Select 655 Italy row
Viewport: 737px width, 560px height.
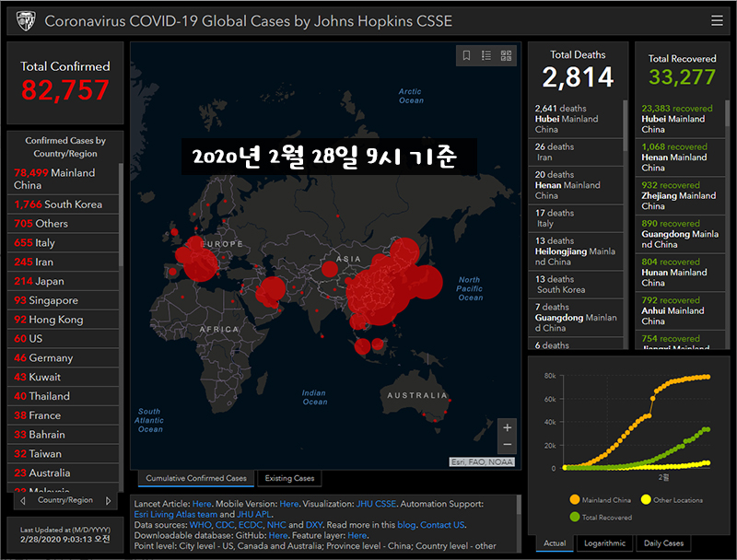pyautogui.click(x=63, y=243)
